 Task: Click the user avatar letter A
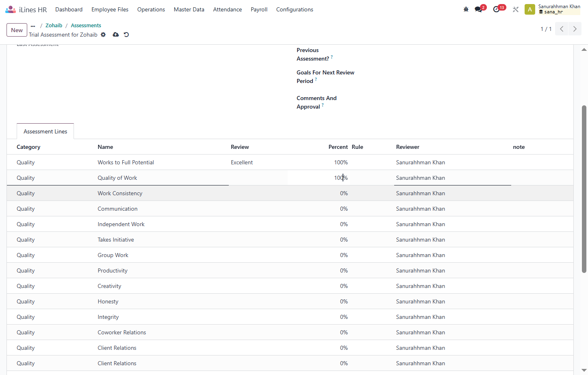(530, 9)
